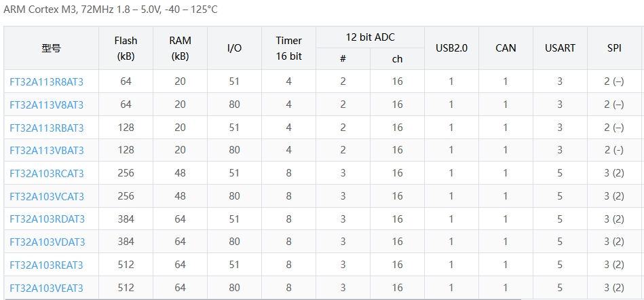Open the FT32A113R8AT3 part link
Image resolution: width=644 pixels, height=300 pixels.
[x=46, y=82]
